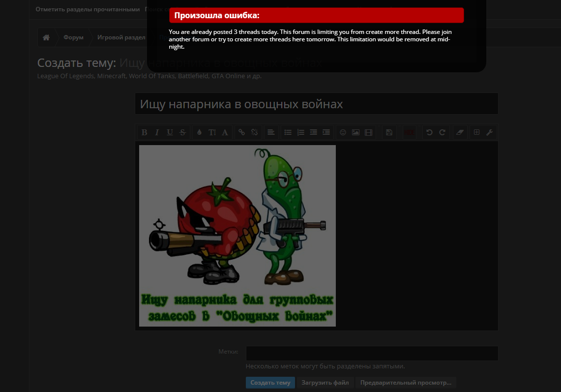Screen dimensions: 561x392
Task: Click the error message about 3 threads
Action: point(310,39)
